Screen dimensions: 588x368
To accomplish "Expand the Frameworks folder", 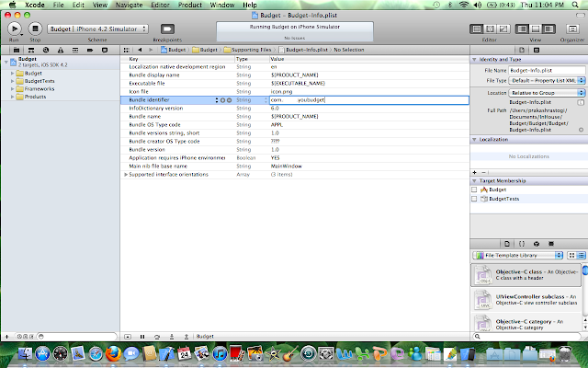I will (x=12, y=89).
